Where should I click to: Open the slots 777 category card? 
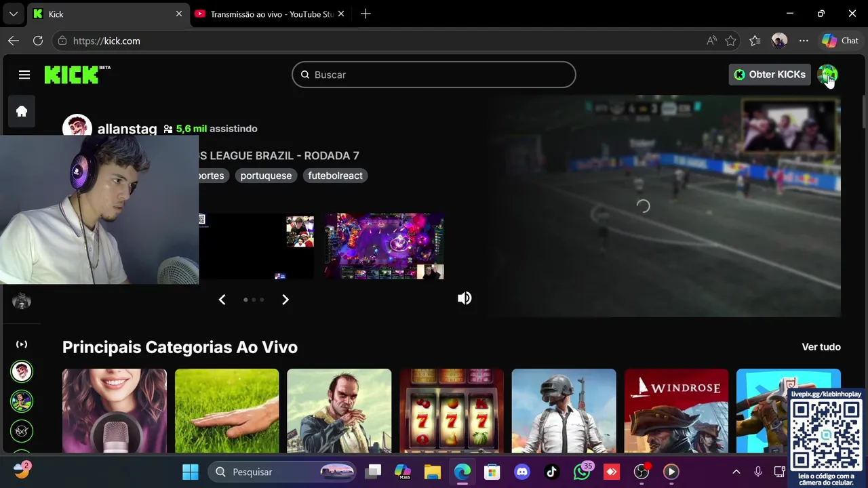[x=452, y=411]
